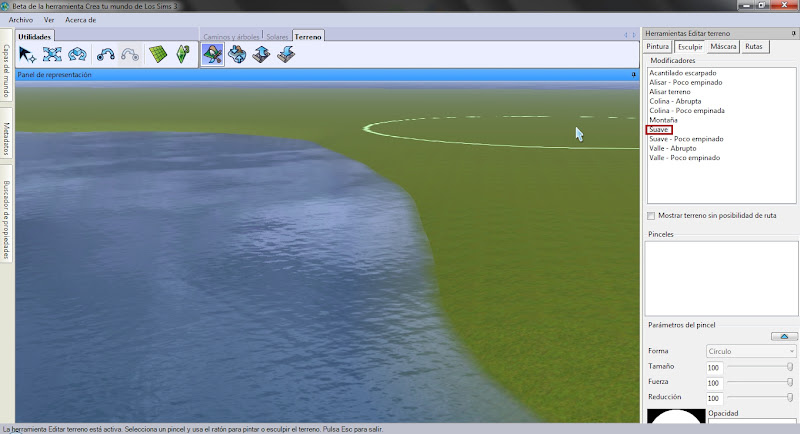Viewport: 800px width, 434px height.
Task: Open the Rutas tab
Action: tap(754, 46)
